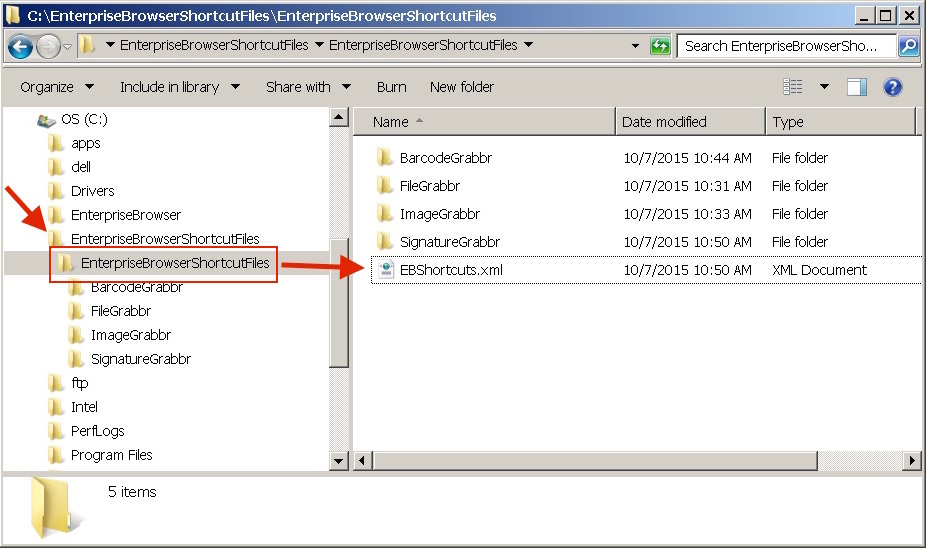Click the change view icon

click(794, 87)
